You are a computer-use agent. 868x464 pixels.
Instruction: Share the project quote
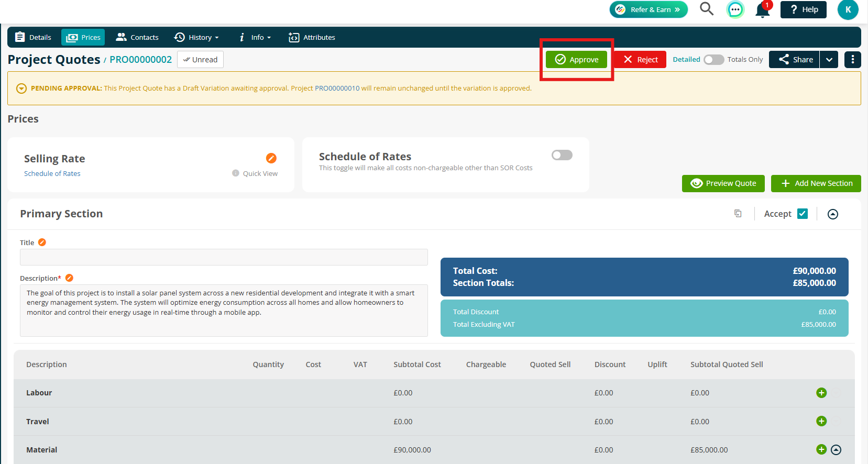(794, 60)
